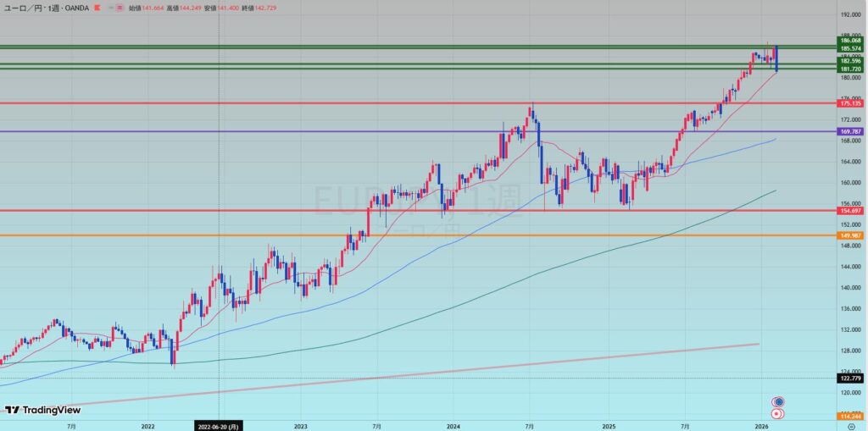The height and width of the screenshot is (431, 868).
Task: Click the black 122.779 crosshair price label
Action: (x=850, y=379)
